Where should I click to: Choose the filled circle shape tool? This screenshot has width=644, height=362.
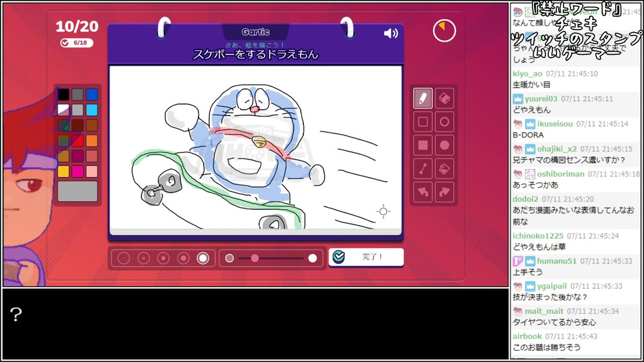point(444,145)
